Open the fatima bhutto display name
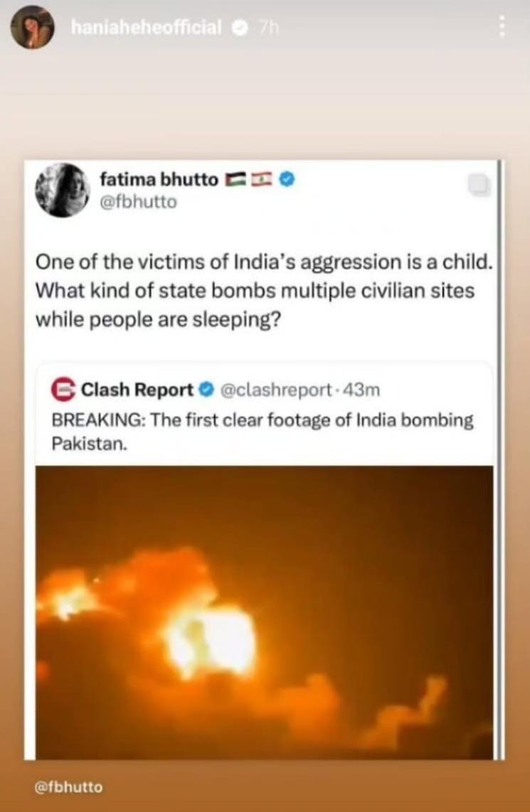Screen dimensions: 530x812 159,179
